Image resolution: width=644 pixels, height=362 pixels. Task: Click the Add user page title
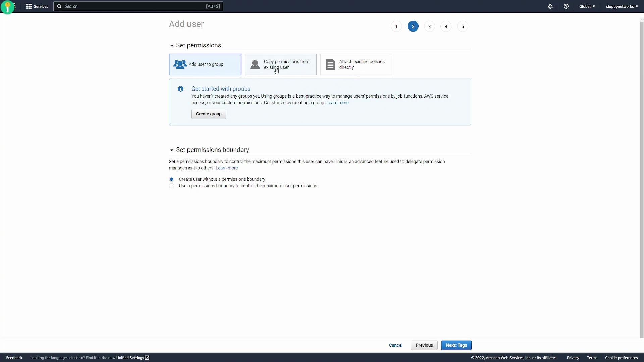tap(186, 24)
